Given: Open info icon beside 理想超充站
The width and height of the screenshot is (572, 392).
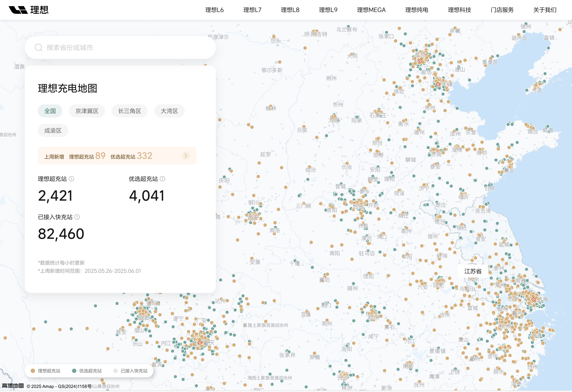Looking at the screenshot, I should click(71, 179).
